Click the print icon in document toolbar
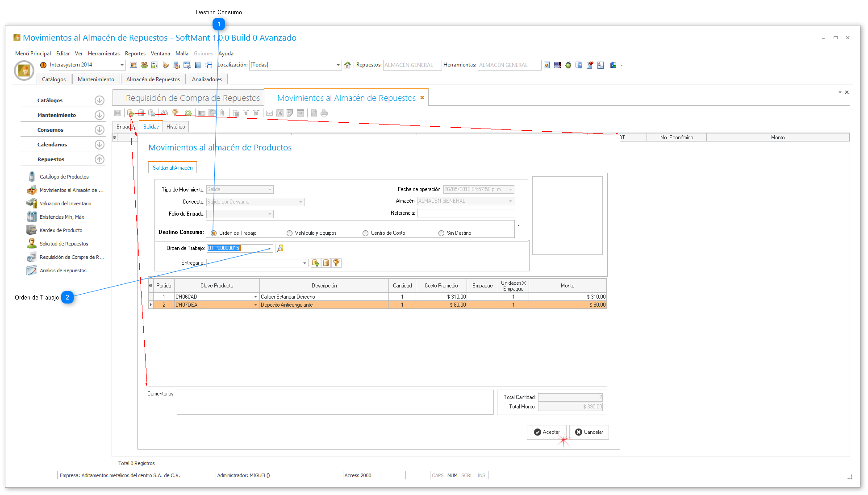868x495 pixels. pos(324,113)
